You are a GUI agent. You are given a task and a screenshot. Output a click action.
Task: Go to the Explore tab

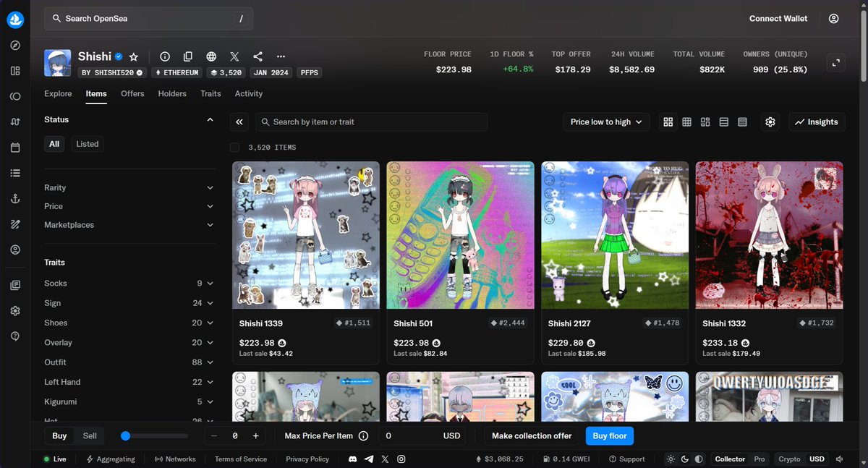click(58, 93)
